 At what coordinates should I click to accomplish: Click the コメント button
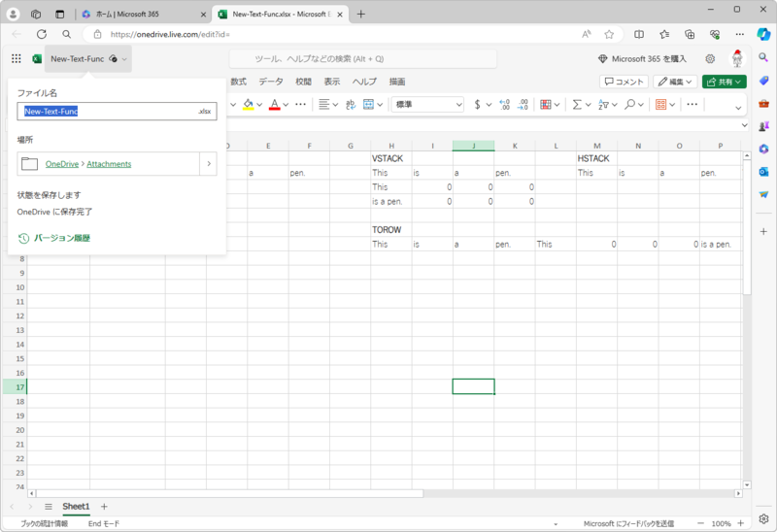(x=624, y=82)
